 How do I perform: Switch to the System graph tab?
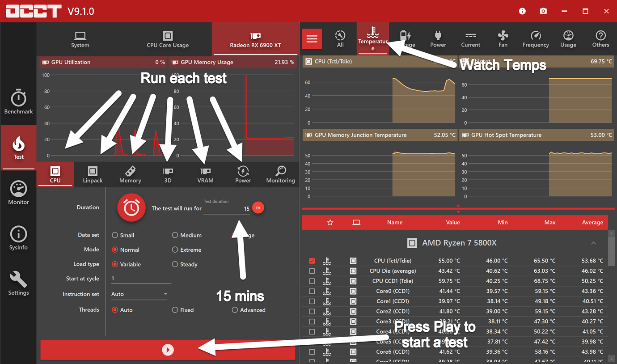[x=80, y=39]
